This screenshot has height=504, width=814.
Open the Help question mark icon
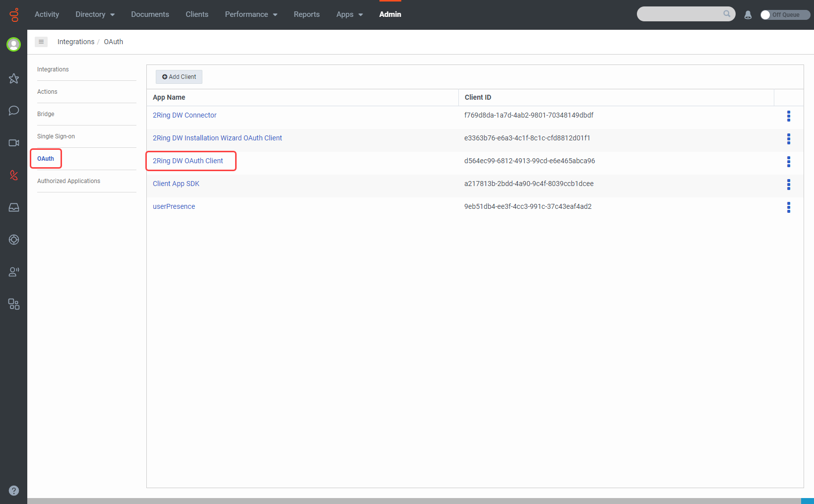click(14, 491)
